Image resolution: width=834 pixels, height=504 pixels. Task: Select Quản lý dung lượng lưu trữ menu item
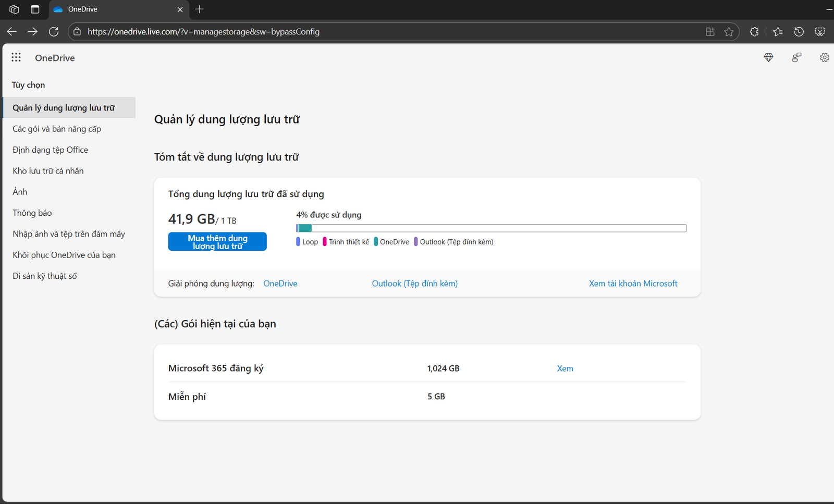click(x=69, y=108)
